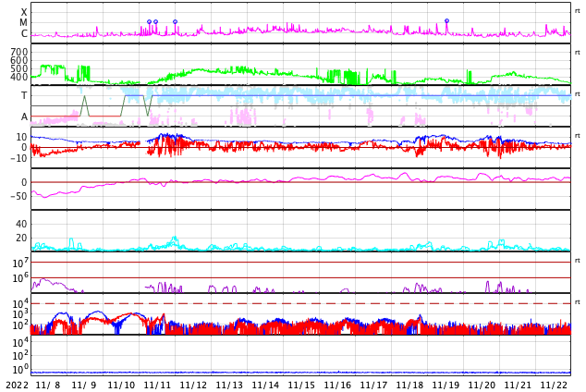Select the 11/ 8 date label
The image size is (586, 392).
point(48,385)
